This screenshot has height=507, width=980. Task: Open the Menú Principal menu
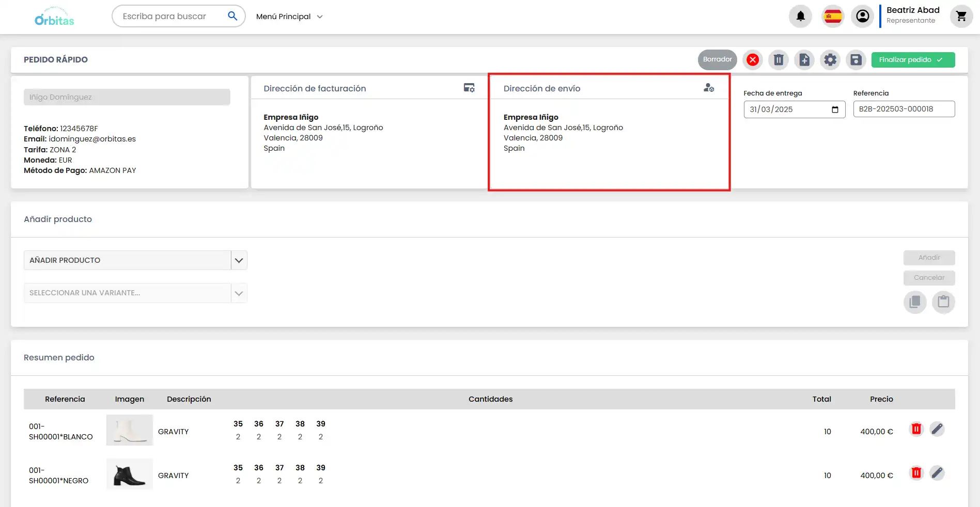[289, 17]
